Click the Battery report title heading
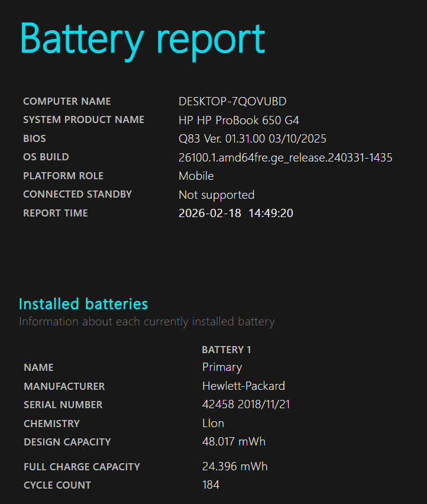This screenshot has width=427, height=504. [x=142, y=39]
